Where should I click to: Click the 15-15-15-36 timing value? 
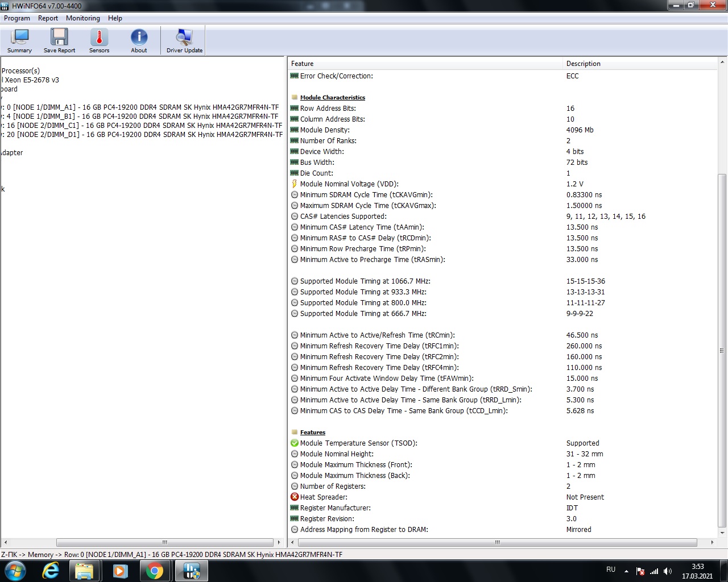pyautogui.click(x=586, y=281)
